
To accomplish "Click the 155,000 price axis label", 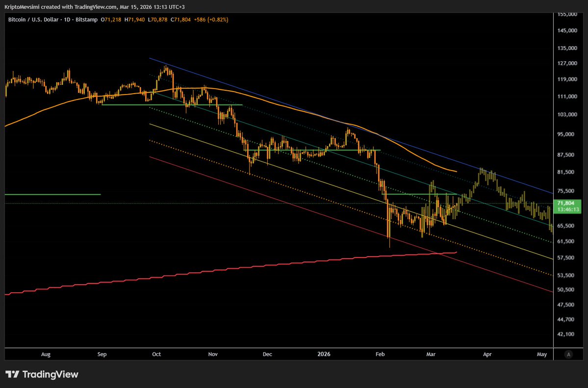I will coord(567,14).
